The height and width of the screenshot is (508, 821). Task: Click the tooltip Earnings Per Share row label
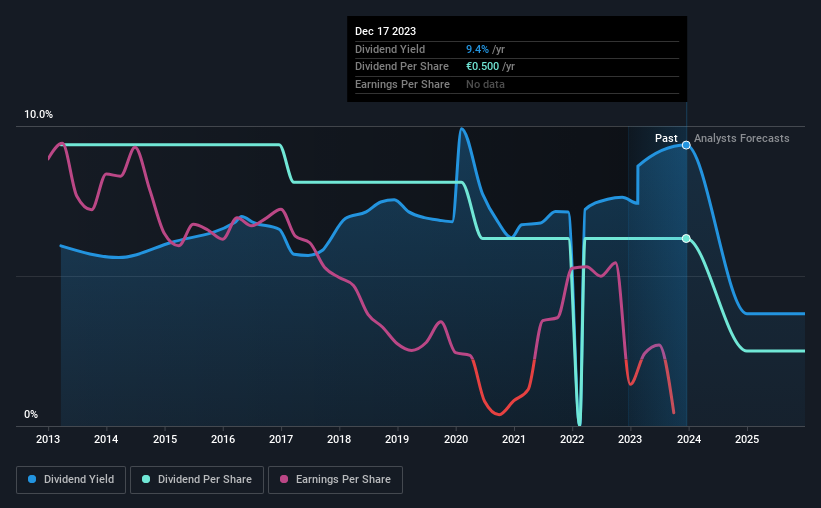(402, 84)
